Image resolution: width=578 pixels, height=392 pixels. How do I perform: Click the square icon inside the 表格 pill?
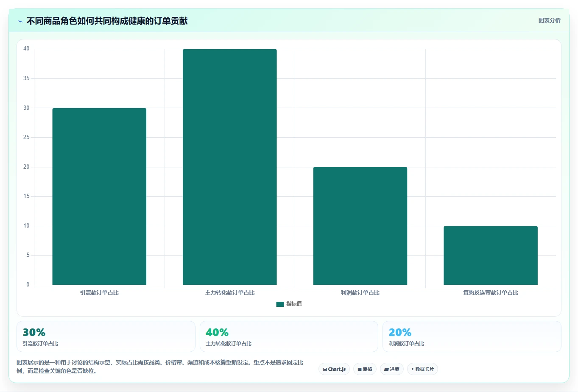pyautogui.click(x=360, y=370)
